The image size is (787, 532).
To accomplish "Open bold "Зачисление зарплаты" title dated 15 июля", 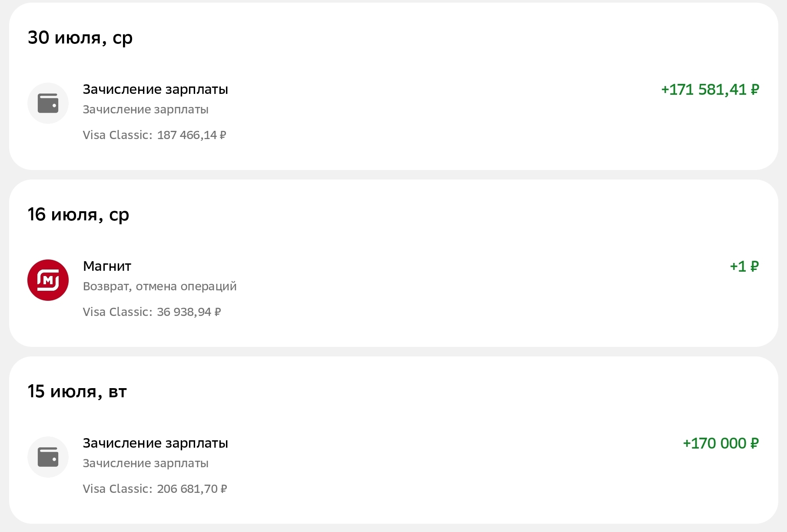I will (155, 443).
